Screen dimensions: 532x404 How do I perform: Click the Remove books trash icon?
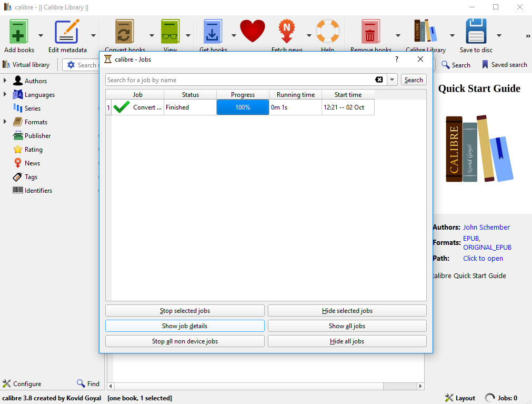[370, 31]
